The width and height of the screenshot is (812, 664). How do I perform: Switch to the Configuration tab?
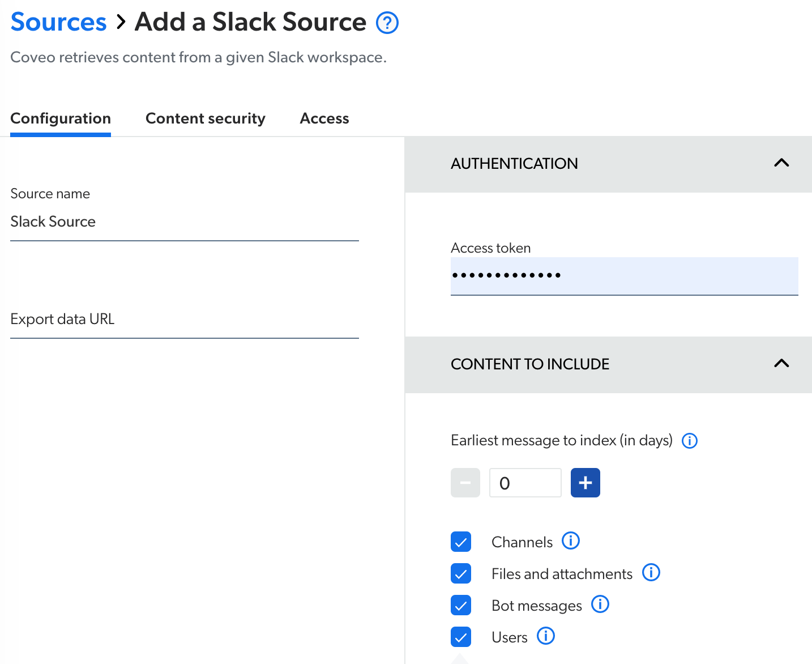pos(61,118)
